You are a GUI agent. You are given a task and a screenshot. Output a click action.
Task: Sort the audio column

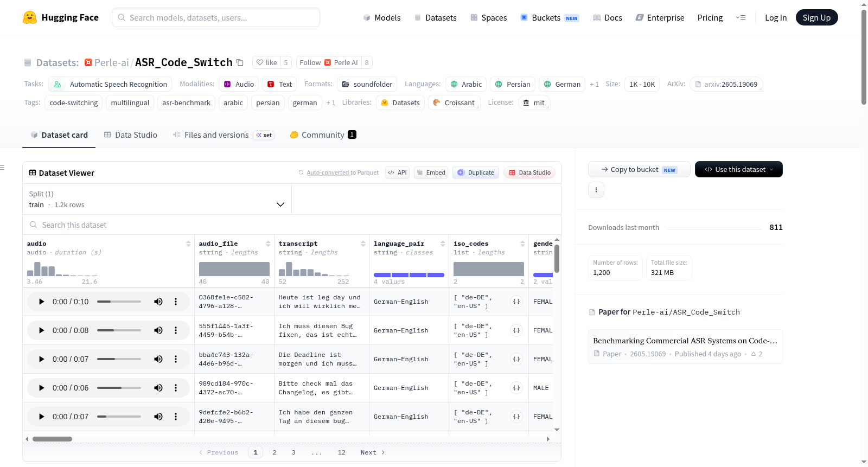coord(188,244)
